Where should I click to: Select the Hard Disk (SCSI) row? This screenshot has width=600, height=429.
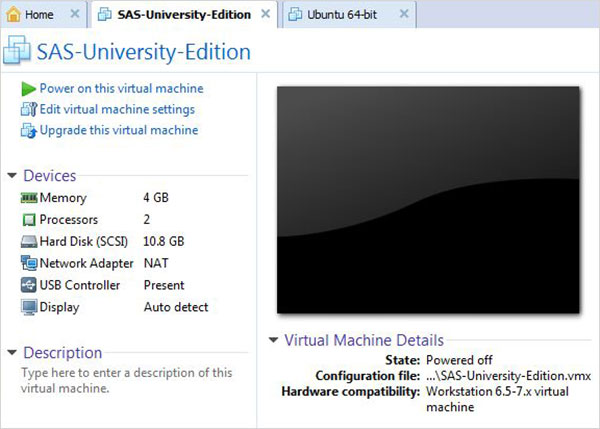tap(103, 241)
